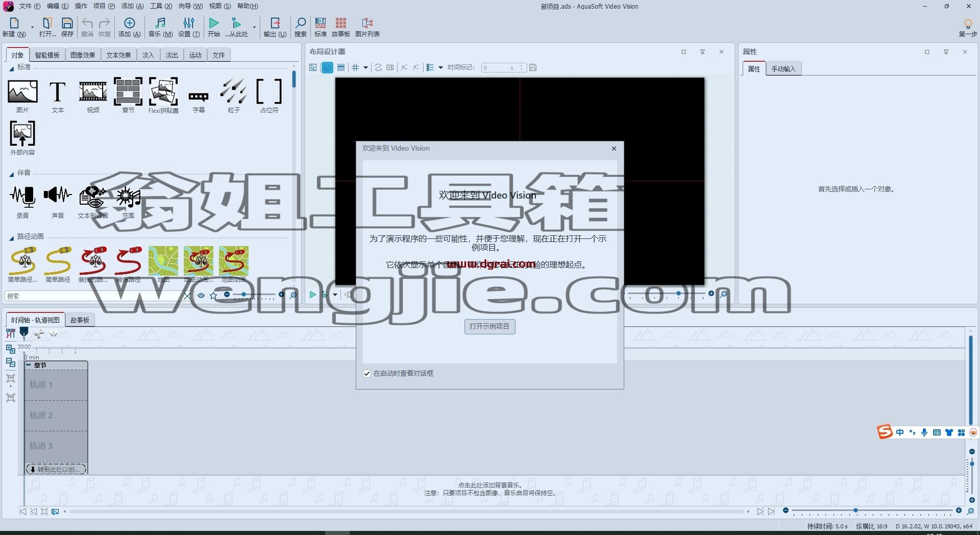This screenshot has height=535, width=980.
Task: Close the 欢迎来到 Video Vision dialog
Action: coord(614,149)
